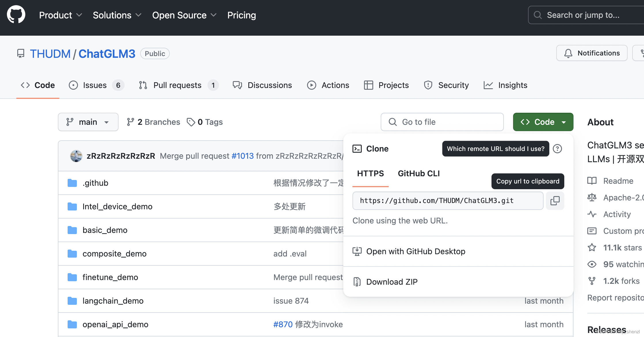
Task: Open the 'issue 874' commit message
Action: [x=291, y=301]
